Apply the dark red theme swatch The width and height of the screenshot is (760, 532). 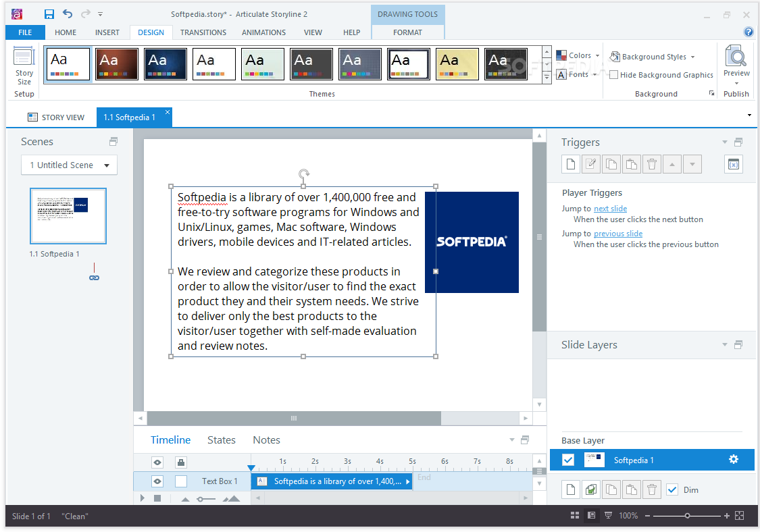click(117, 64)
